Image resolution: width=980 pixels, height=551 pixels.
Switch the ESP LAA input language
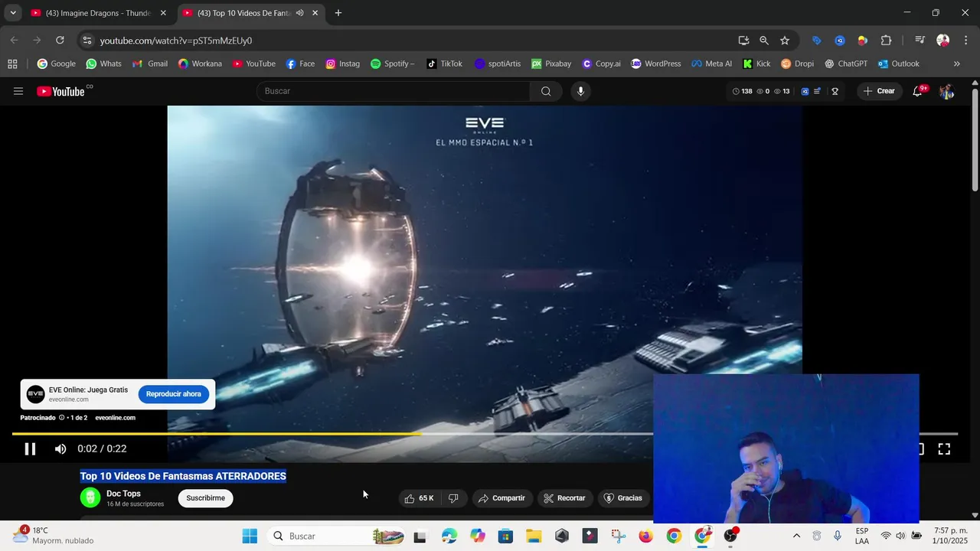pos(862,536)
